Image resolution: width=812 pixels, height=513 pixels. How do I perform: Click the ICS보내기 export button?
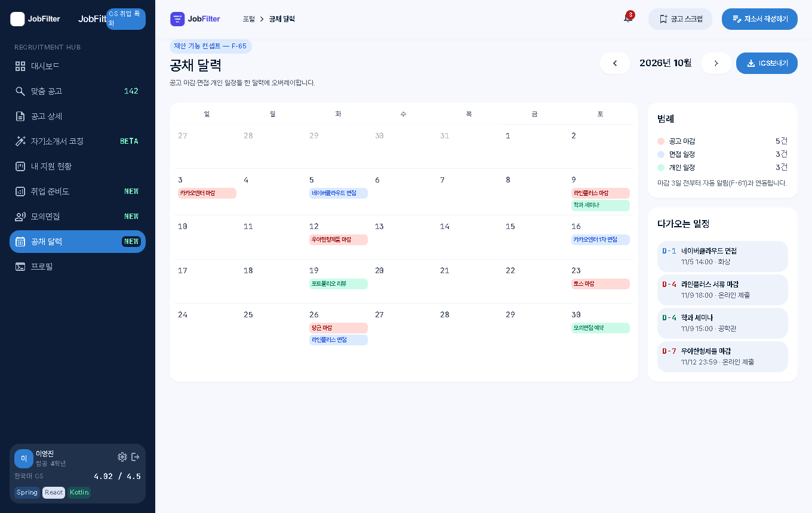(x=767, y=63)
